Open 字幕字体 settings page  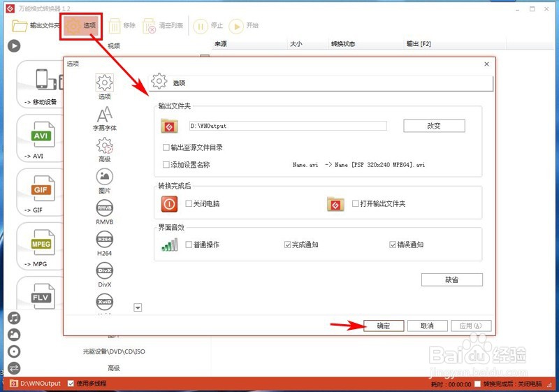(x=104, y=118)
